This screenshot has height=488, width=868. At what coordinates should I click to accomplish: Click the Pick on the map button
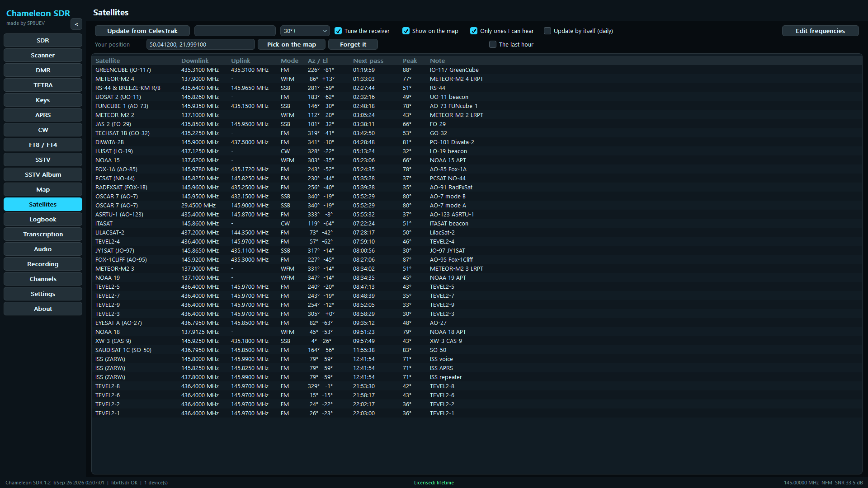pyautogui.click(x=292, y=45)
